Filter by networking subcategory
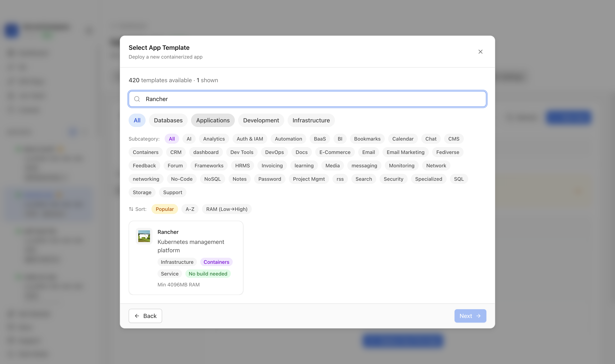The width and height of the screenshot is (615, 364). (x=146, y=179)
